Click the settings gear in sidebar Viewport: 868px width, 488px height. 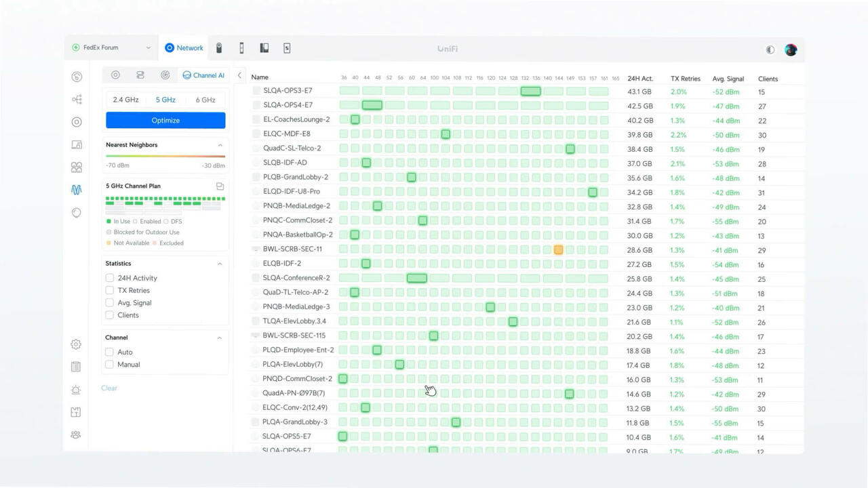76,344
